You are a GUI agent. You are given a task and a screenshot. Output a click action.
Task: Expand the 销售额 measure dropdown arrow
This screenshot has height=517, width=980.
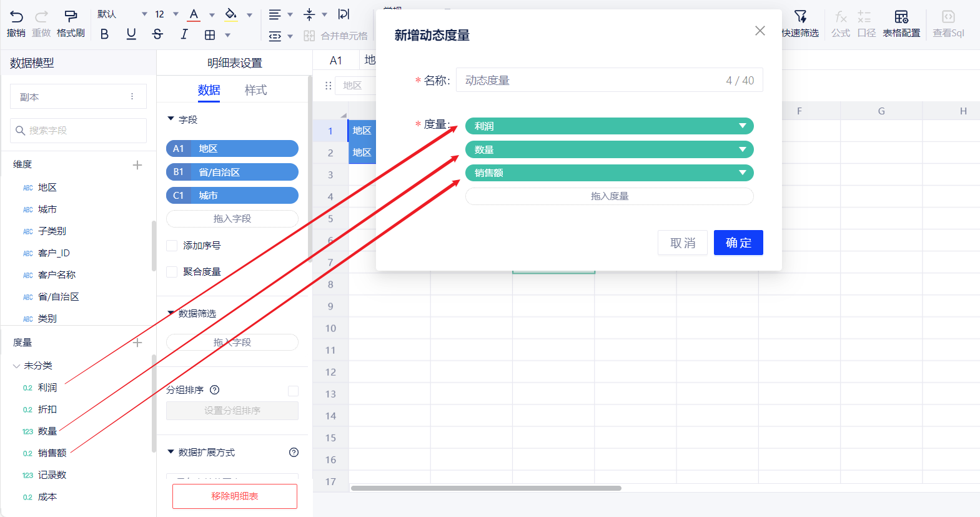pyautogui.click(x=742, y=173)
